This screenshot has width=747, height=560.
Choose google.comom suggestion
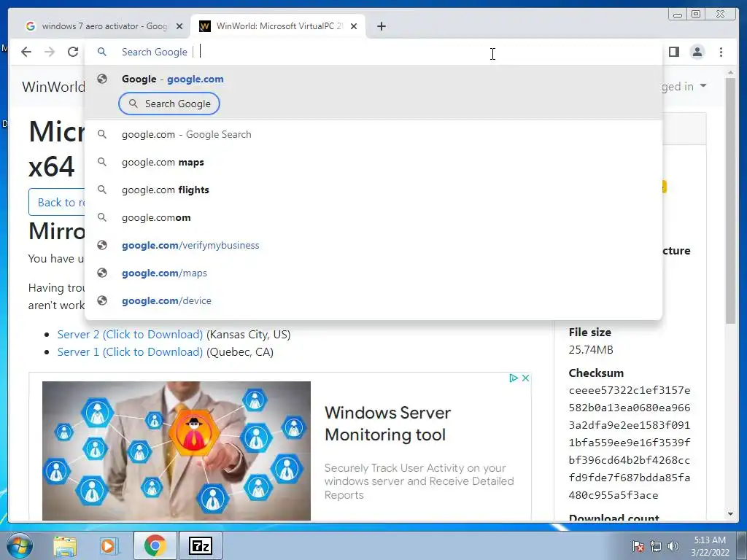[x=373, y=217]
